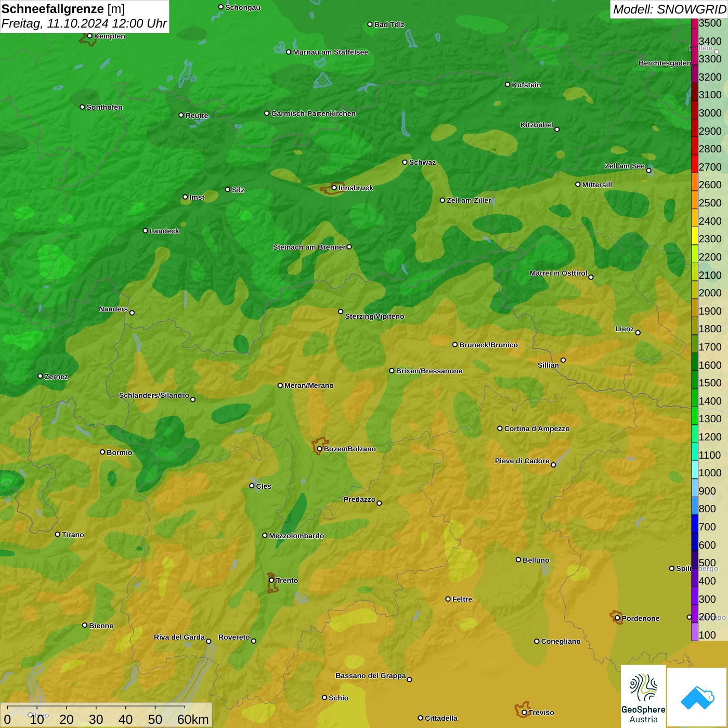
Task: Click the Zernez marker dot
Action: click(x=40, y=376)
